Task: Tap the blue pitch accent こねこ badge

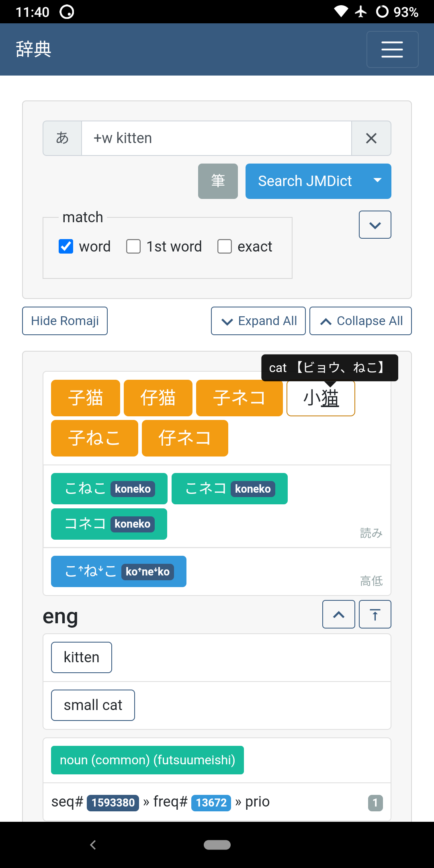Action: [x=119, y=571]
